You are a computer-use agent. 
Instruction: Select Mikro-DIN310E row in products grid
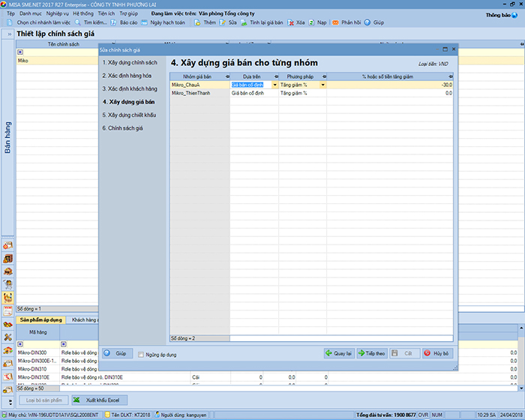[x=268, y=377]
